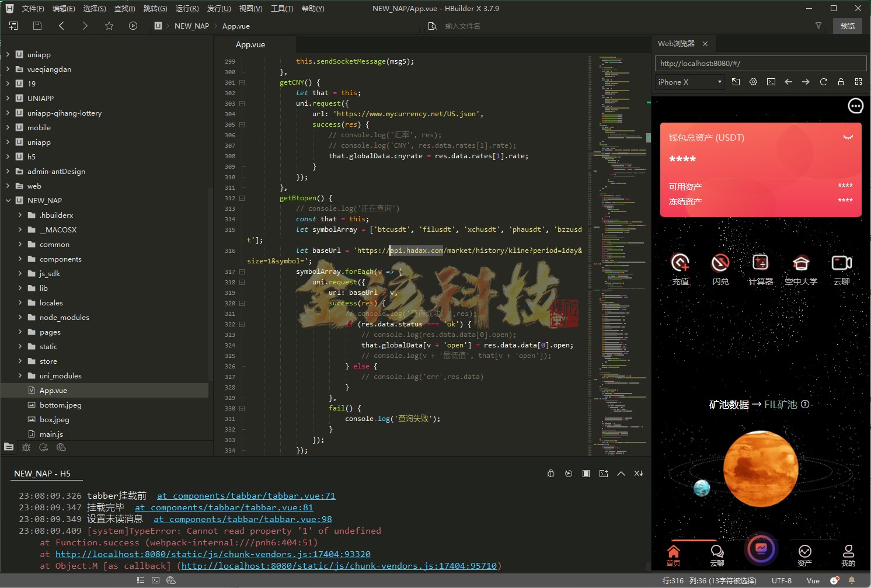The height and width of the screenshot is (588, 871).
Task: Click the debug bug icon in console toolbar
Action: [551, 474]
